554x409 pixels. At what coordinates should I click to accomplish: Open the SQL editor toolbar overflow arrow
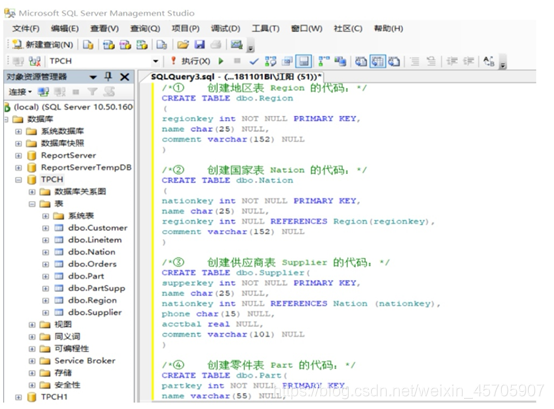(503, 64)
